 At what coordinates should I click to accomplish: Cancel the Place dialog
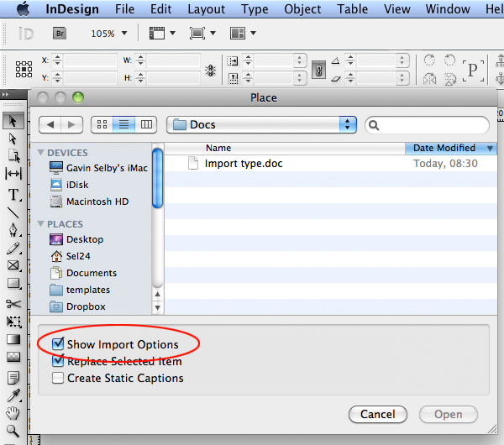pyautogui.click(x=378, y=414)
